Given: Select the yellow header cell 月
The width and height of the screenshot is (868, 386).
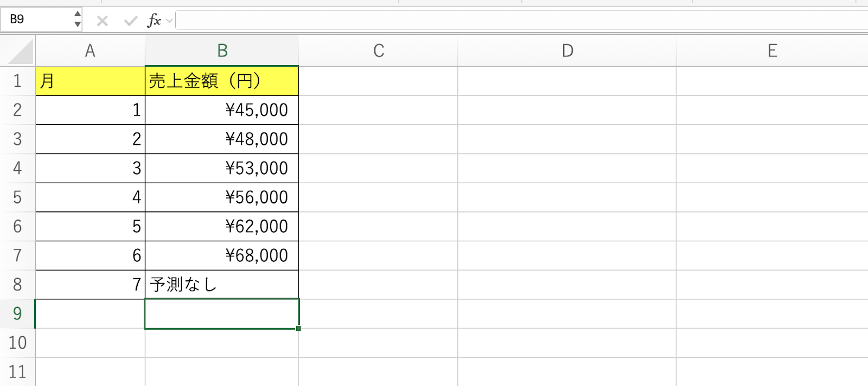Looking at the screenshot, I should pyautogui.click(x=90, y=81).
